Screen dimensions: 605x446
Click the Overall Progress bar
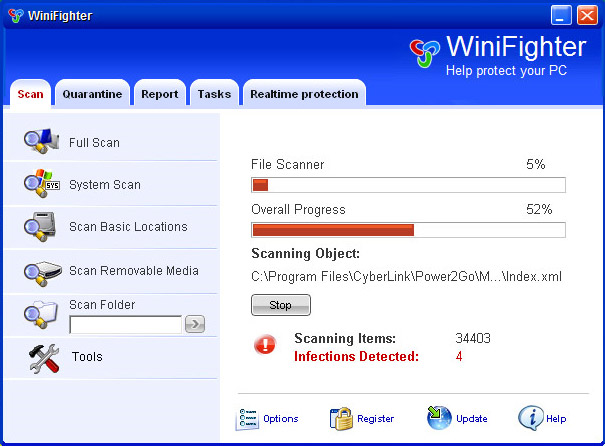(x=408, y=230)
